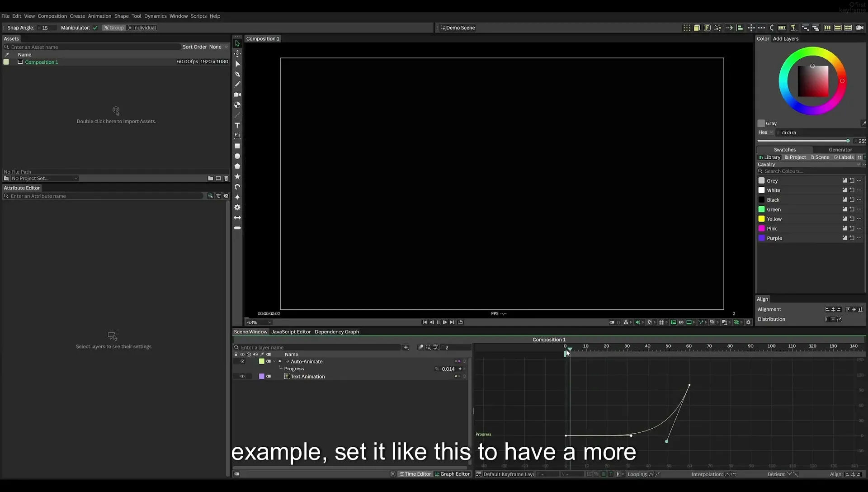Pick the Polygon shape tool
The height and width of the screenshot is (492, 868).
click(237, 166)
